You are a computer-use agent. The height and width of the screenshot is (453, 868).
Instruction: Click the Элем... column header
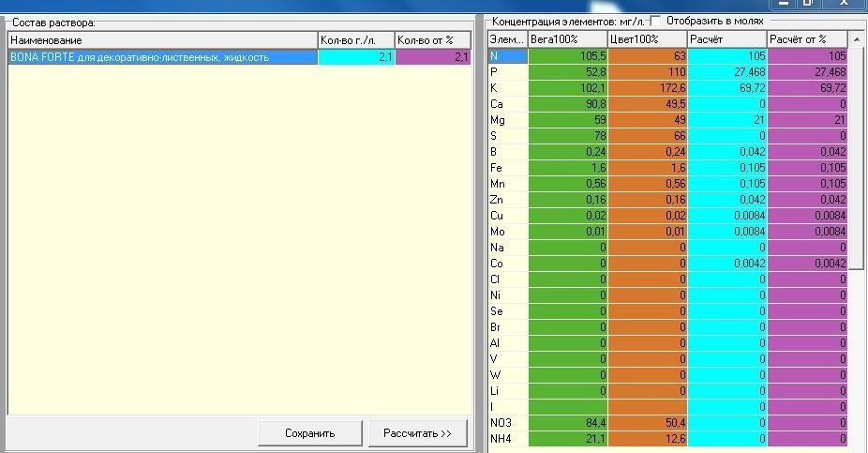[508, 39]
